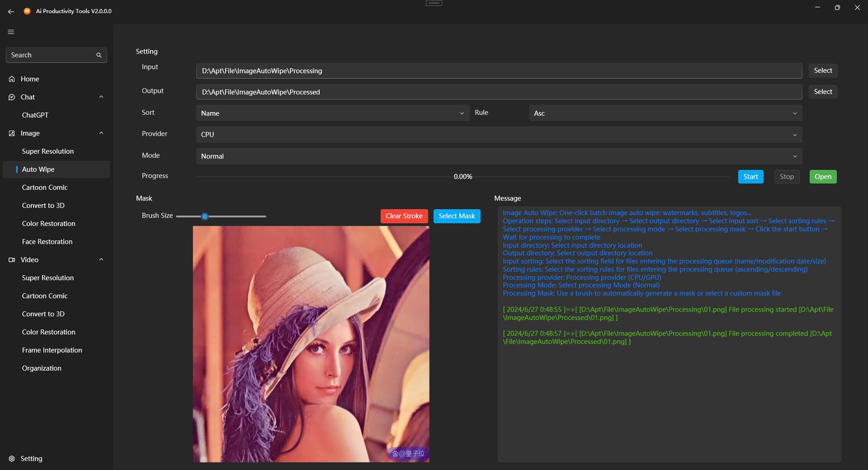Open the Sort dropdown showing Name
868x470 pixels.
[x=332, y=113]
